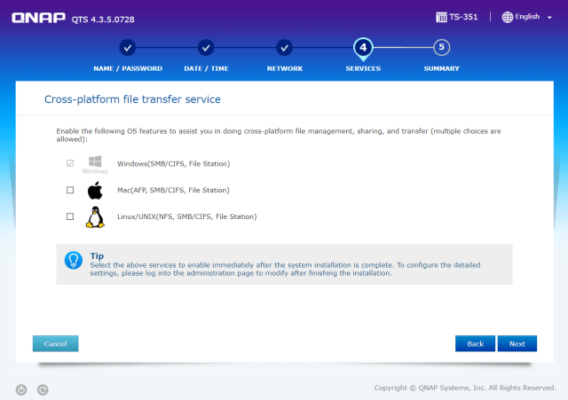The image size is (568, 400).
Task: Click the lightbulb Tip icon
Action: tap(74, 261)
